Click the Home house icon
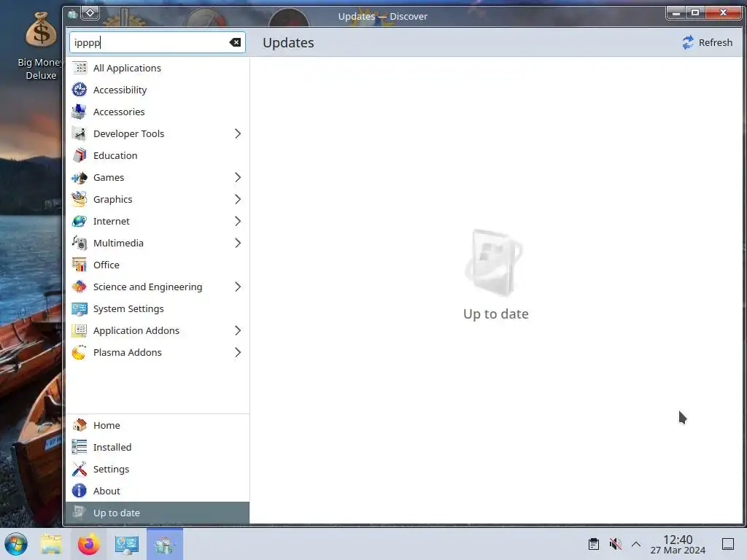 pyautogui.click(x=80, y=425)
